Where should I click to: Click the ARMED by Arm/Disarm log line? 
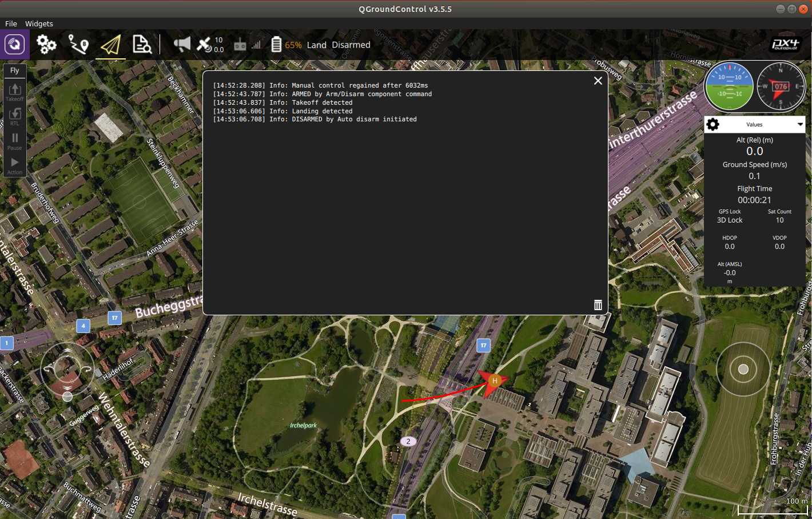(323, 94)
